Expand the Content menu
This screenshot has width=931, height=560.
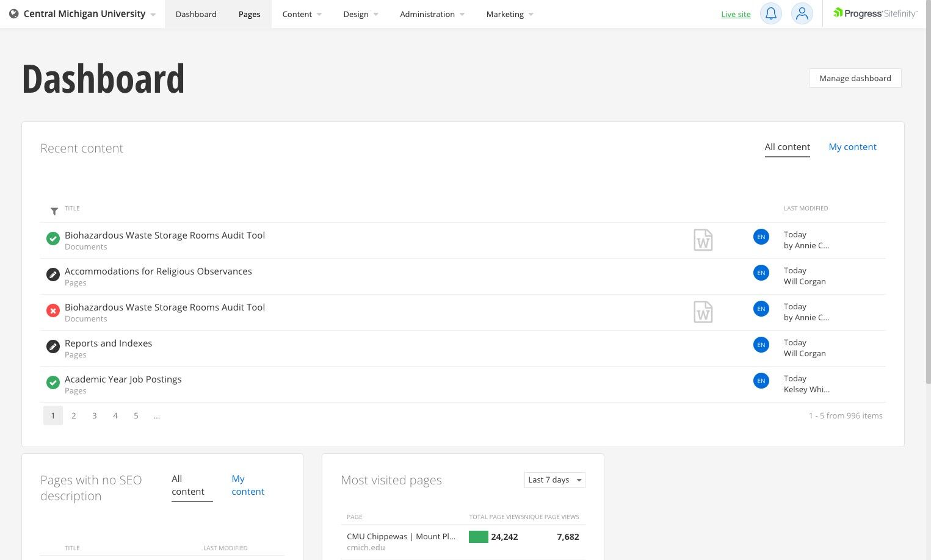(302, 14)
